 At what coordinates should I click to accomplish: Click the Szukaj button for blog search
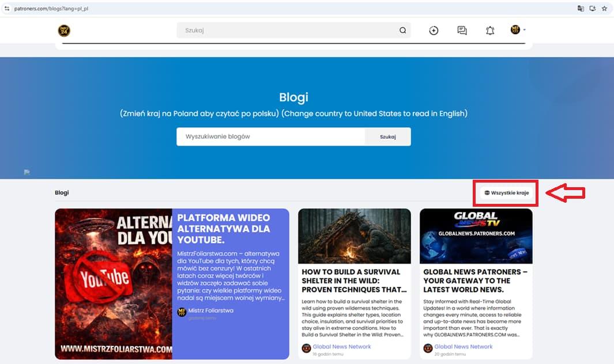coord(387,136)
